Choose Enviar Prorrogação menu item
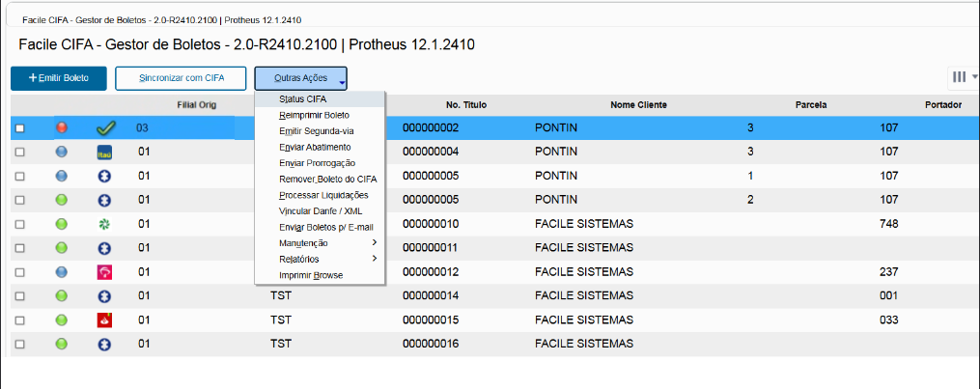980x389 pixels. 320,163
